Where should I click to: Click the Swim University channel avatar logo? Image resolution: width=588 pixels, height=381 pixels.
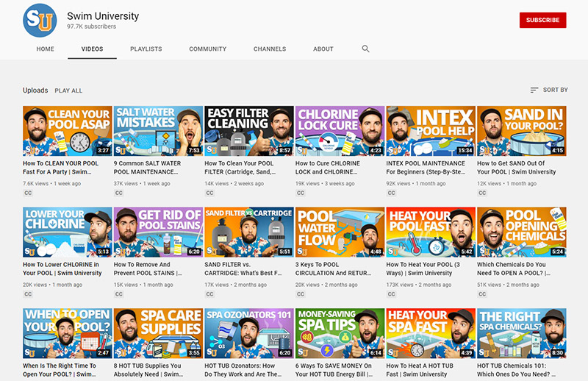coord(40,21)
